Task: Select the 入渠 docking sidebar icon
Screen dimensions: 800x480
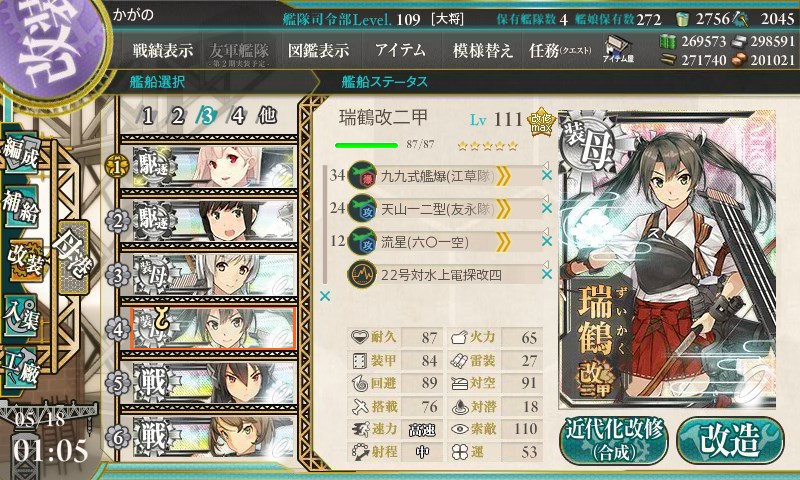Action: 20,316
